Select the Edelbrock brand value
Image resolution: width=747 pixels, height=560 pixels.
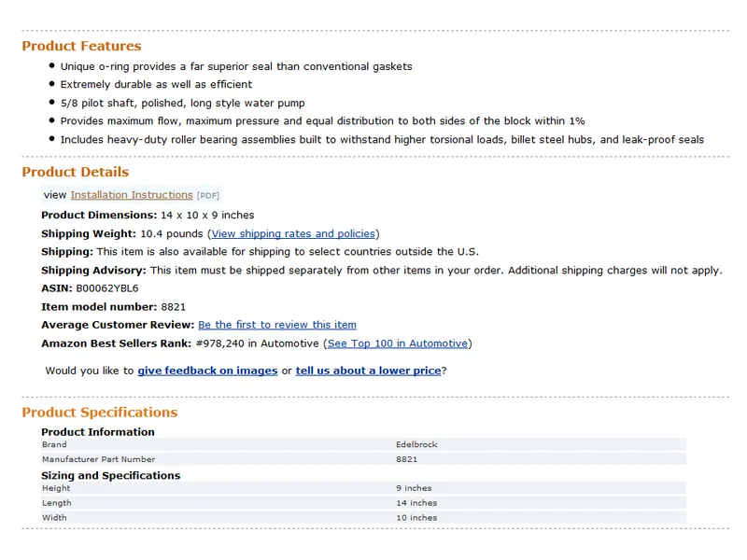pos(416,444)
